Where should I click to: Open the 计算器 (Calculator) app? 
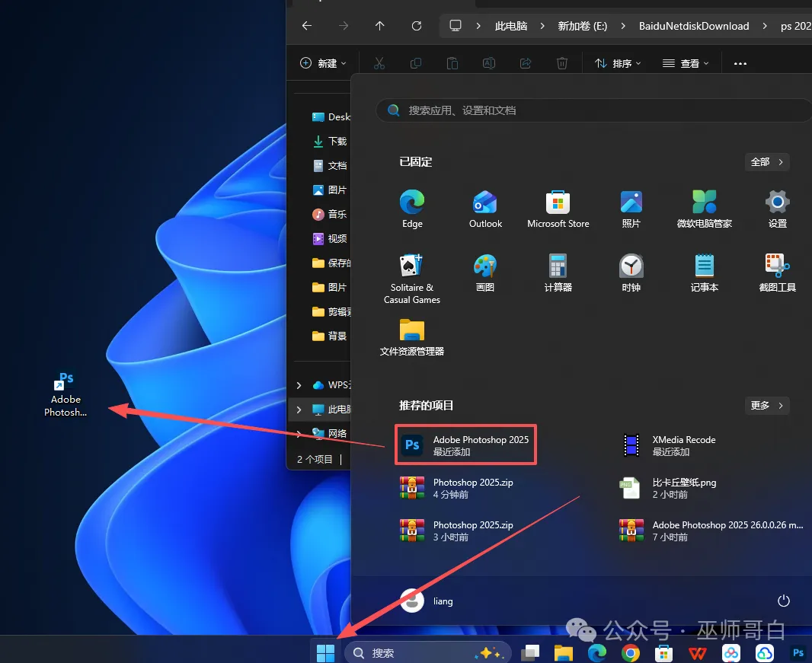pos(558,273)
